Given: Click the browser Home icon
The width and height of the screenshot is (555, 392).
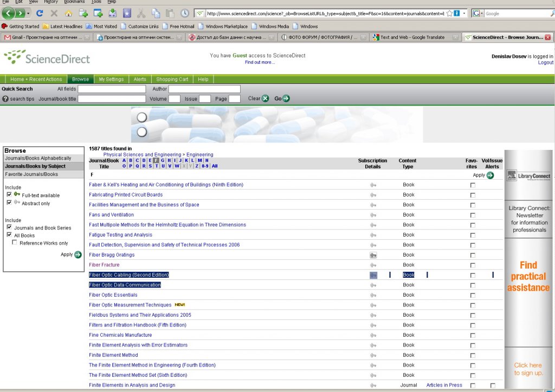Looking at the screenshot, I should [68, 13].
